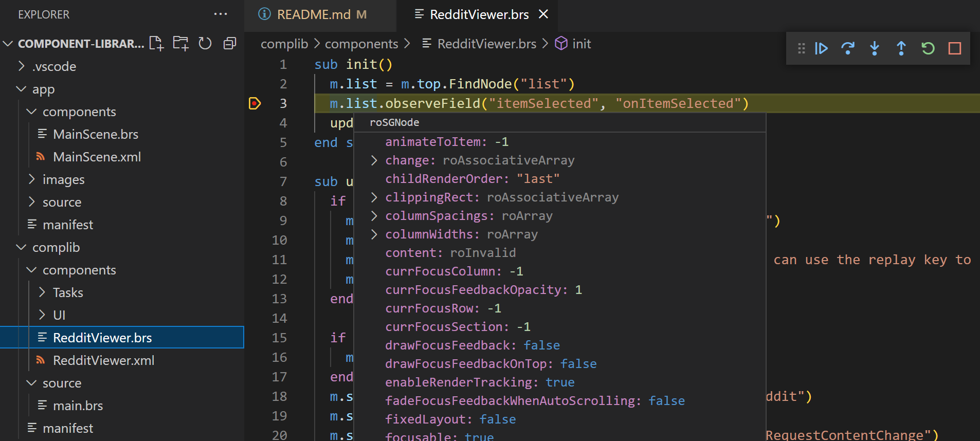
Task: Place cursor on "sub init()" code line
Action: (x=354, y=64)
